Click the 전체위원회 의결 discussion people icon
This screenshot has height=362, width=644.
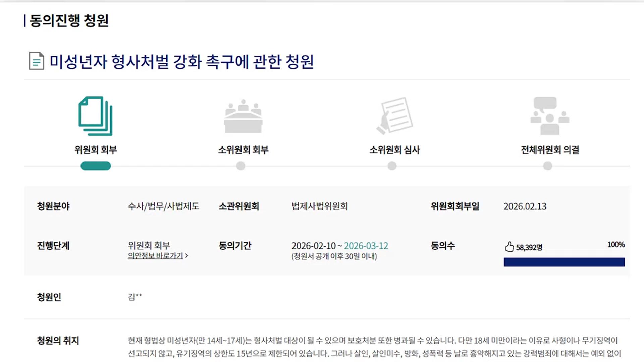pos(550,116)
